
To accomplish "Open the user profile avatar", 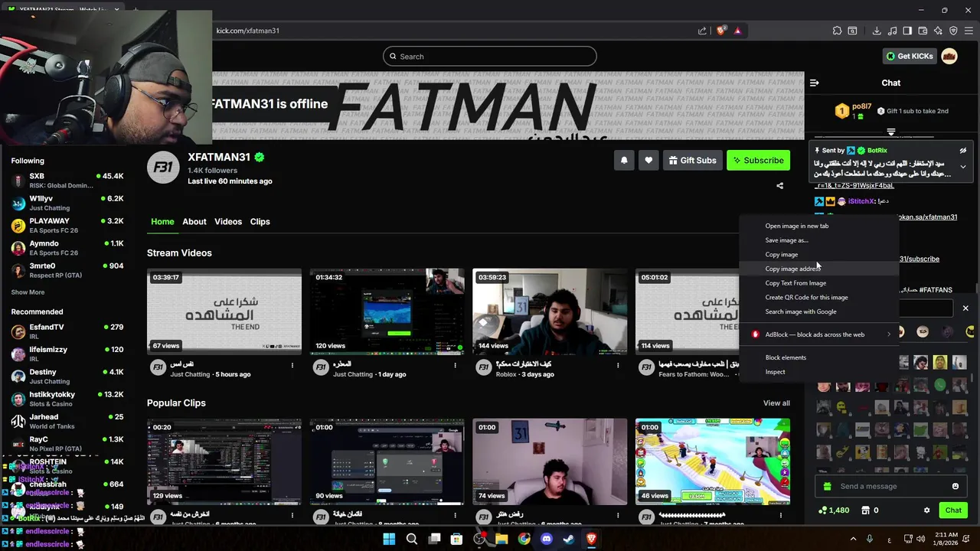I will [949, 56].
